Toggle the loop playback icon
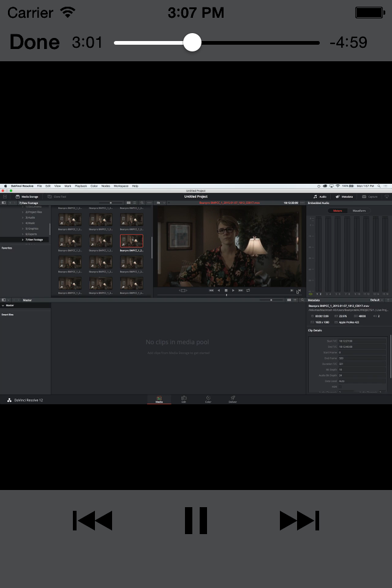This screenshot has height=588, width=392. point(248,290)
